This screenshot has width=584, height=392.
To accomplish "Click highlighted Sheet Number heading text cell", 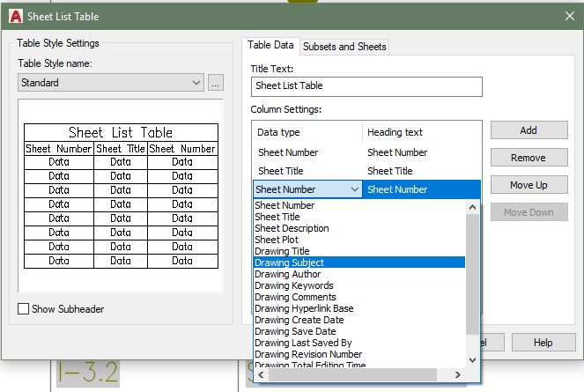I will [421, 189].
